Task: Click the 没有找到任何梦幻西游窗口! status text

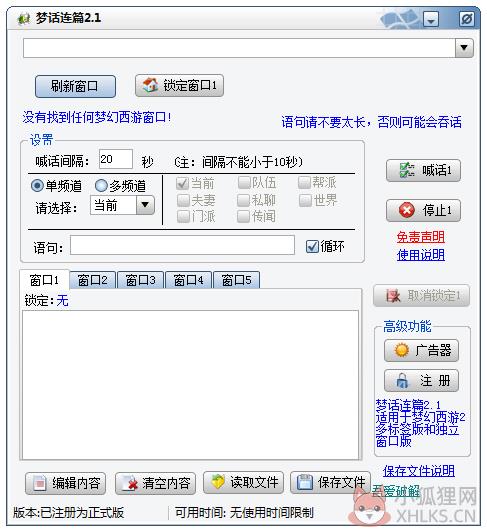Action: tap(97, 117)
